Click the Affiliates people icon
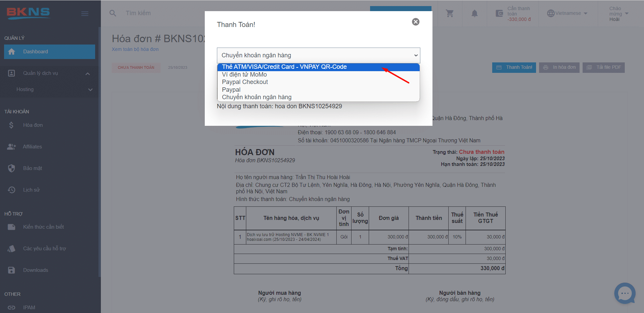Image resolution: width=644 pixels, height=313 pixels. [11, 147]
